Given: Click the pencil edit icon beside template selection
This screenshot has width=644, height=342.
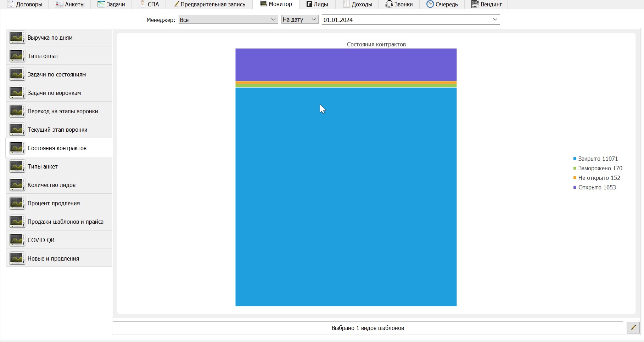Looking at the screenshot, I should coord(633,328).
